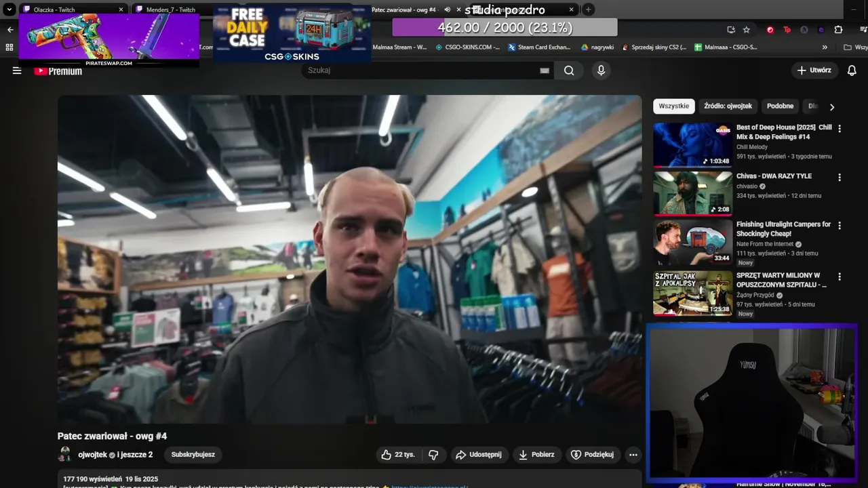Open the browser apps grid shortcut
Viewport: 868px width, 488px height.
(9, 47)
